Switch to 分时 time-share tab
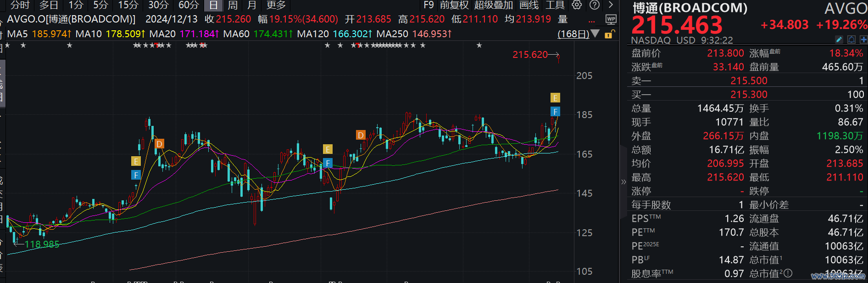Screen dimensions: 868x283 point(20,5)
